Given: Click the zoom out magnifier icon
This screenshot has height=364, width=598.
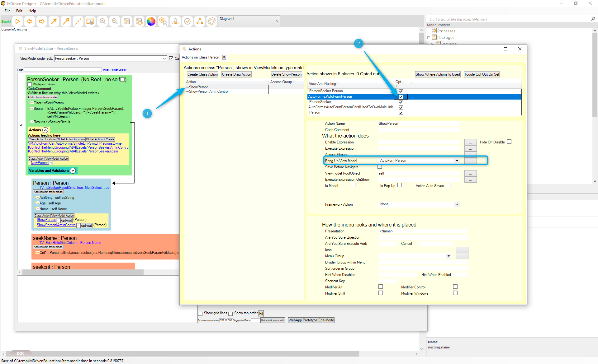Looking at the screenshot, I should click(115, 21).
